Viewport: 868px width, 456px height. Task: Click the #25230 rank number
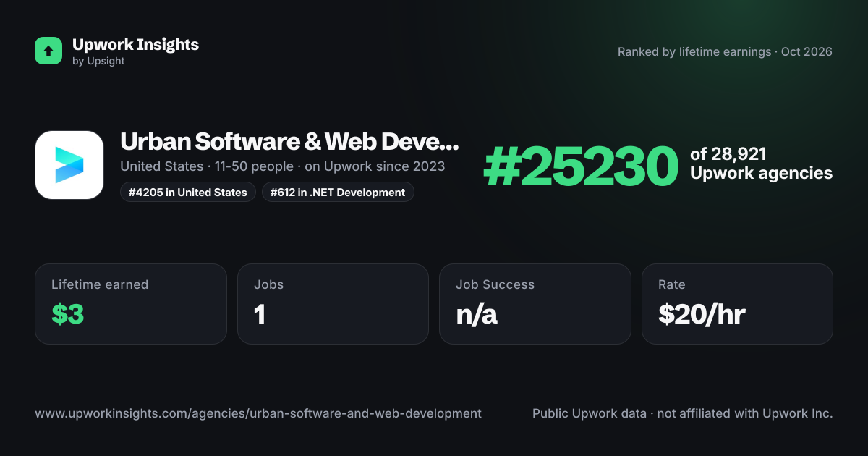[x=581, y=166]
